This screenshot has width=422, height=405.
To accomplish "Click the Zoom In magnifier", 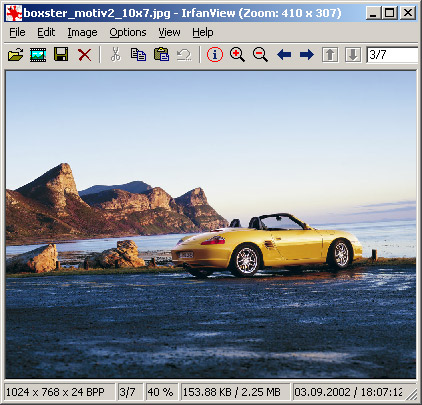I will point(237,54).
